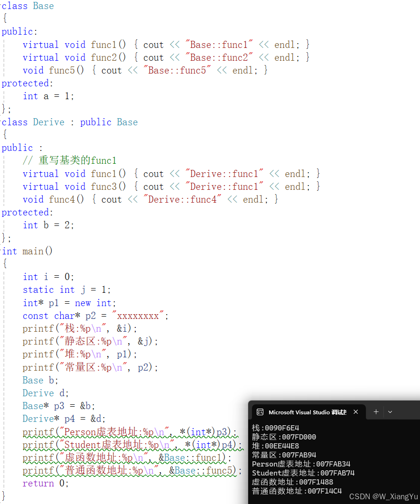Click Base::func5 string in code
420x504 pixels.
coord(177,70)
